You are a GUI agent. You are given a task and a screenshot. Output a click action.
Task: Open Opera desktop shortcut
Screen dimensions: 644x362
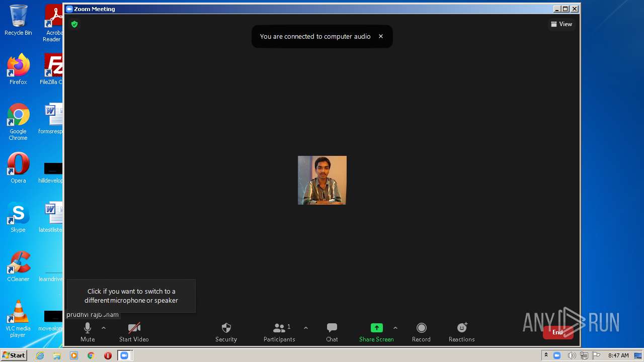(18, 168)
